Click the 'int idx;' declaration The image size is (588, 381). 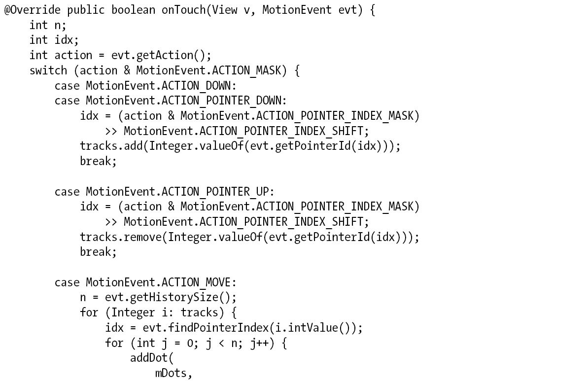pyautogui.click(x=54, y=40)
